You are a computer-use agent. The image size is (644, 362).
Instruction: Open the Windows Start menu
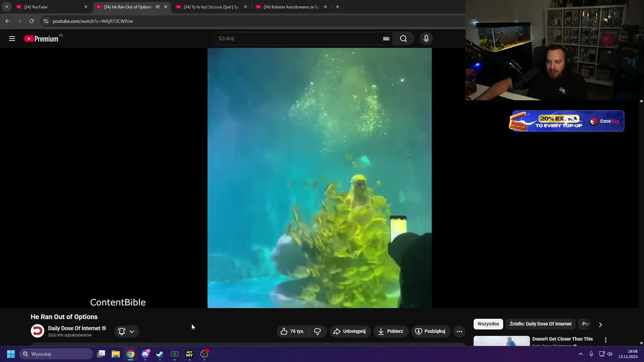click(11, 354)
